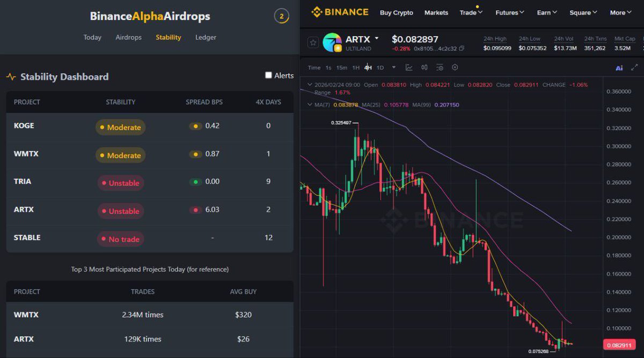Click the STABILITY column header
This screenshot has height=358, width=644.
coord(120,102)
